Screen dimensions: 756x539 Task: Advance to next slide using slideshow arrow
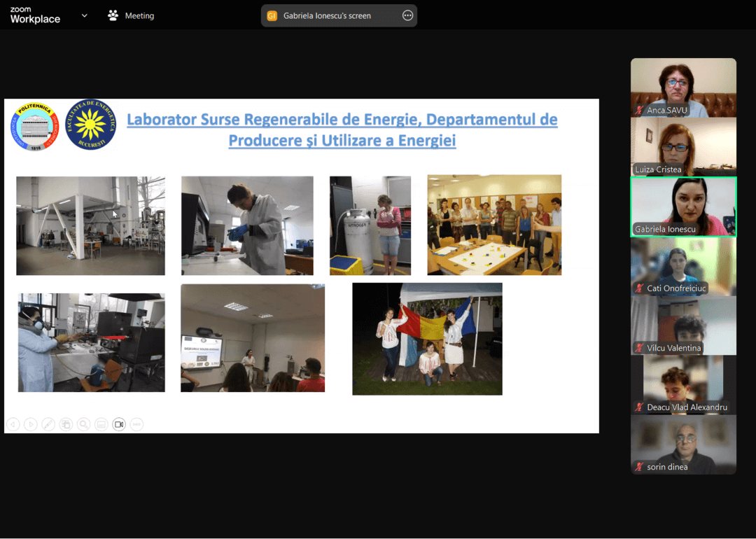(x=31, y=424)
